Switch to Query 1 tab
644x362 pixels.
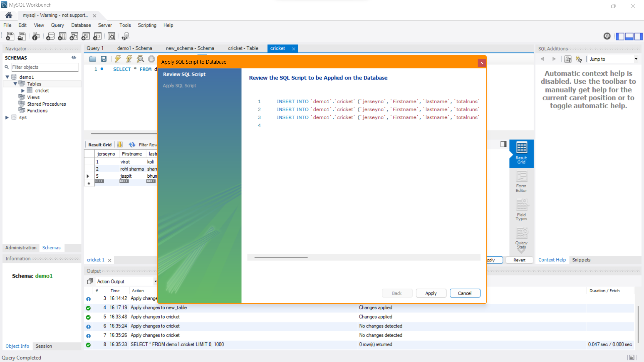pos(95,48)
